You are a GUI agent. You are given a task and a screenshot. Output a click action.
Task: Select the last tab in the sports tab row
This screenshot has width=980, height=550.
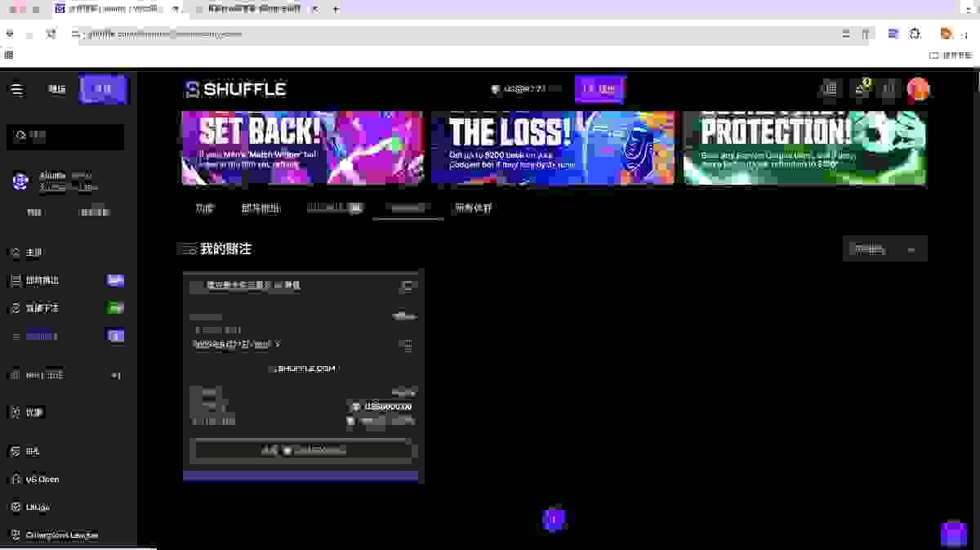[x=474, y=208]
